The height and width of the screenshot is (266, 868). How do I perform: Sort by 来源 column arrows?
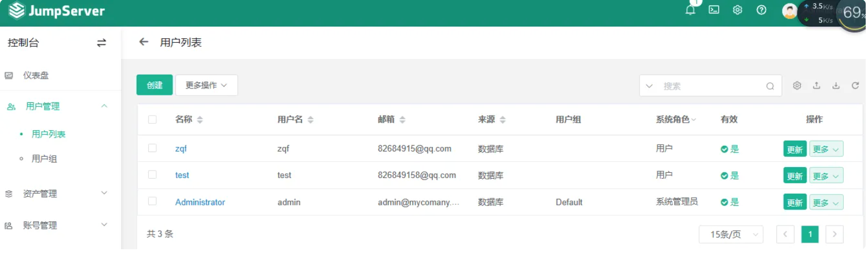point(503,120)
